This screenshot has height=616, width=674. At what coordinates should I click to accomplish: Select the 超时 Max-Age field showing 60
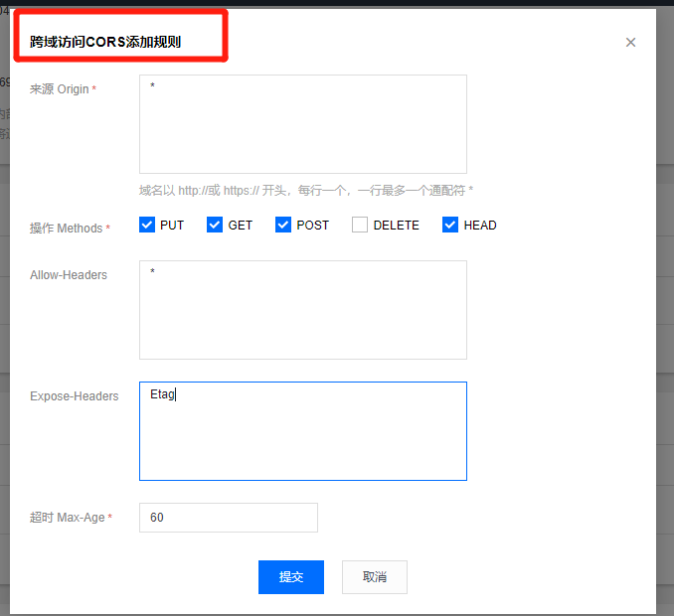[x=229, y=518]
